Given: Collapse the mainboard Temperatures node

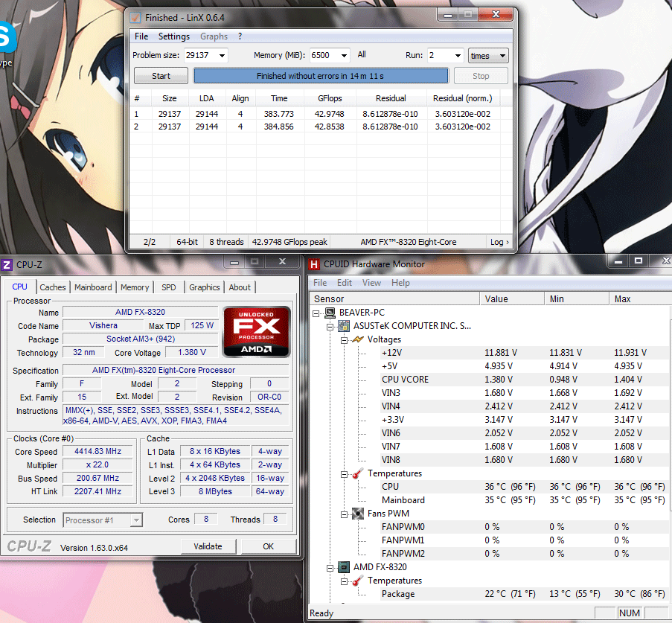Looking at the screenshot, I should point(344,474).
